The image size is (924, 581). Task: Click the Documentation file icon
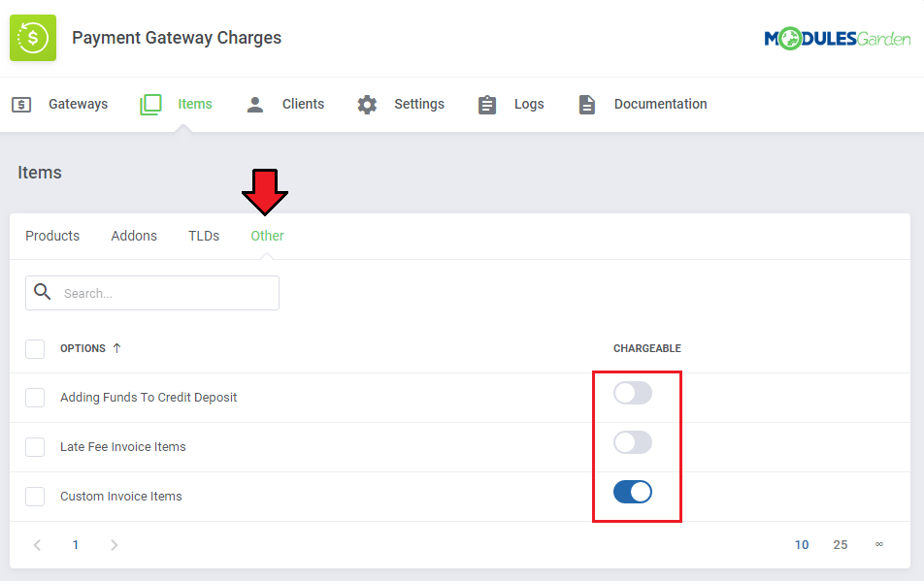tap(587, 104)
